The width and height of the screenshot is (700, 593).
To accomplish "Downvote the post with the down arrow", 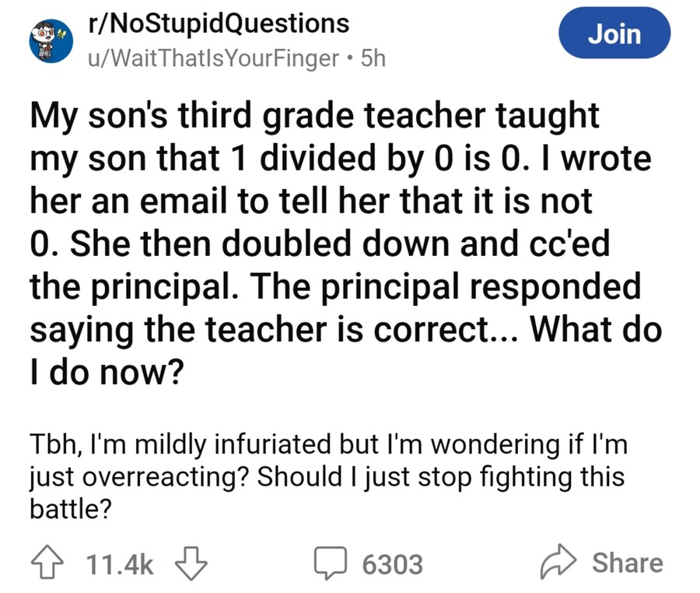I will (x=189, y=563).
